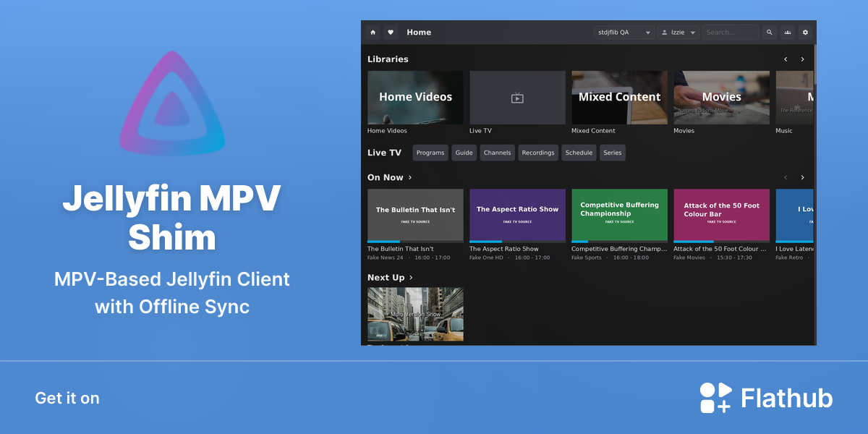Click the Programs button
868x434 pixels.
pos(430,153)
